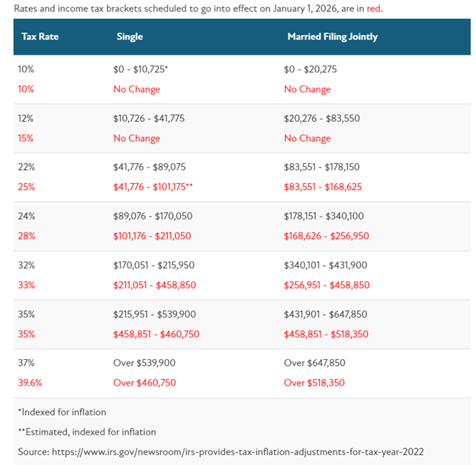The height and width of the screenshot is (465, 476).
Task: Click the "$256,951 - $458,850" red bracket
Action: (x=326, y=284)
